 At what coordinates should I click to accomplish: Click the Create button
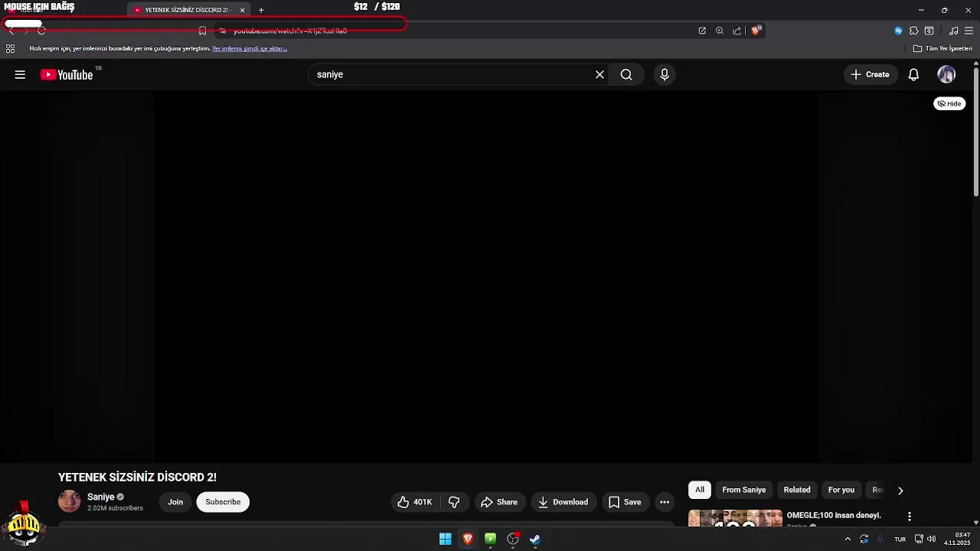[x=870, y=74]
